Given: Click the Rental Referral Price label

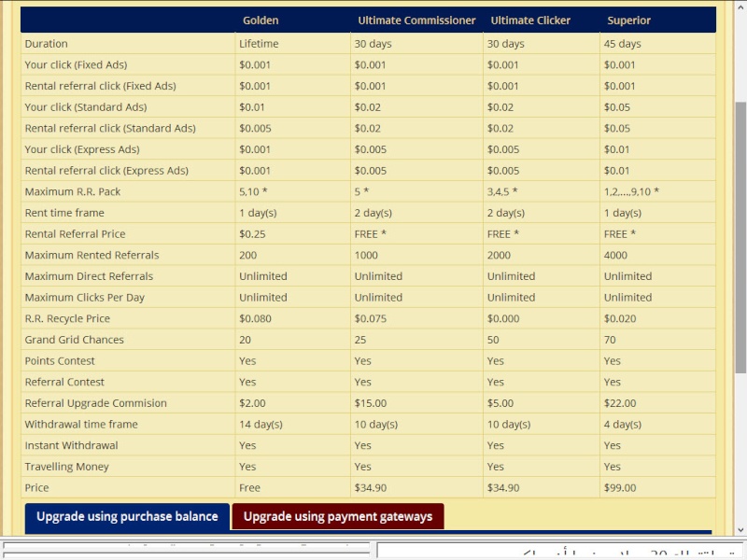Looking at the screenshot, I should 75,234.
